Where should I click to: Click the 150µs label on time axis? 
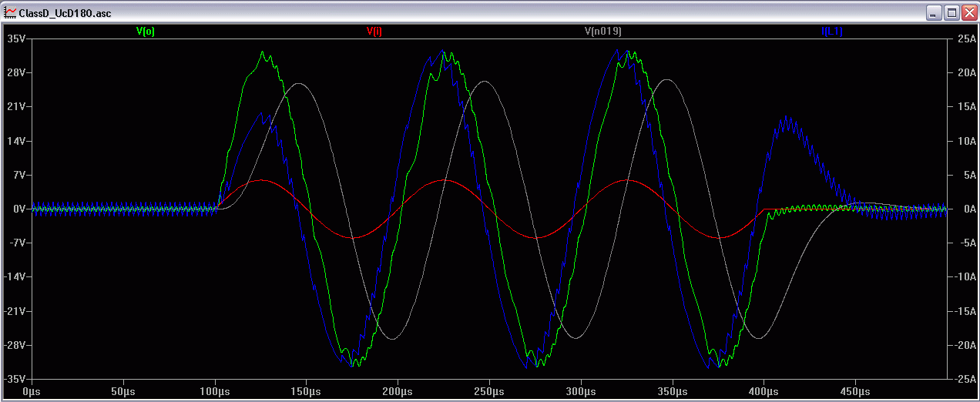click(306, 391)
